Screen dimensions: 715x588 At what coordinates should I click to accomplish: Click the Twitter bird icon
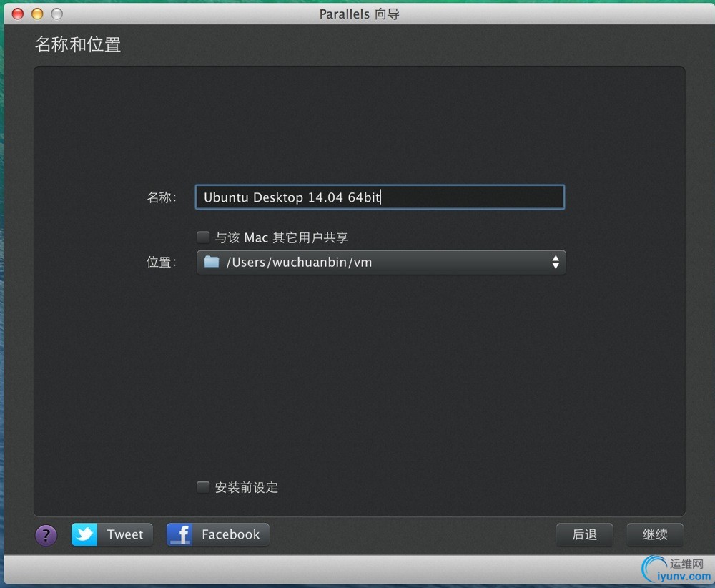[84, 534]
